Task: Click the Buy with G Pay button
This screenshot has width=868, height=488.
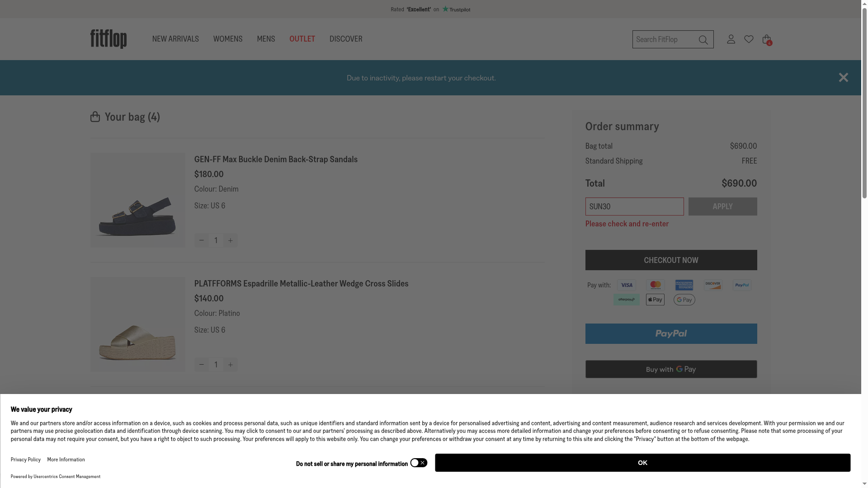Action: [x=671, y=369]
